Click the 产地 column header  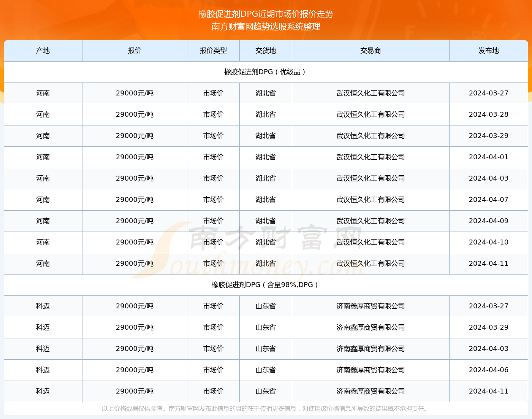coord(43,51)
